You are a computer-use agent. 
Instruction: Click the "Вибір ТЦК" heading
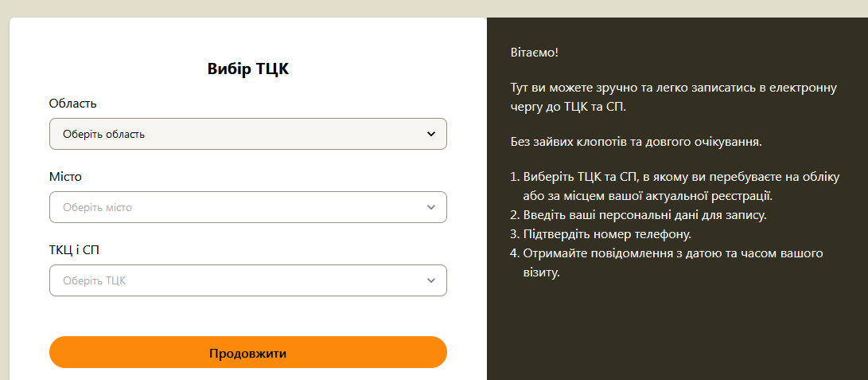[x=248, y=69]
